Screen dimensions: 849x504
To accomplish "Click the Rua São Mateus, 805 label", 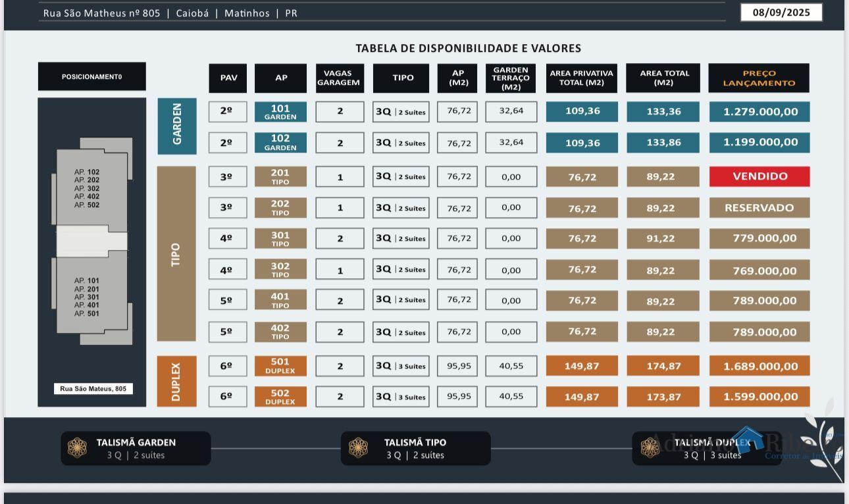I will pos(93,389).
